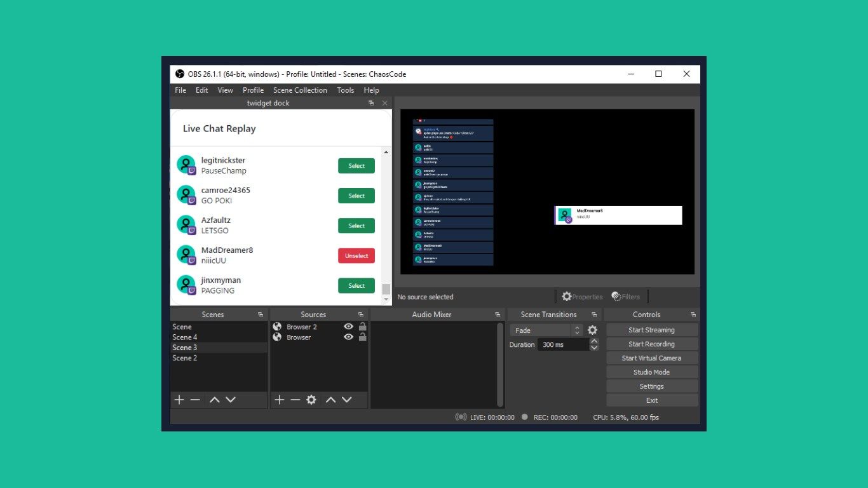
Task: Open the Fade transition dropdown
Action: pyautogui.click(x=546, y=330)
